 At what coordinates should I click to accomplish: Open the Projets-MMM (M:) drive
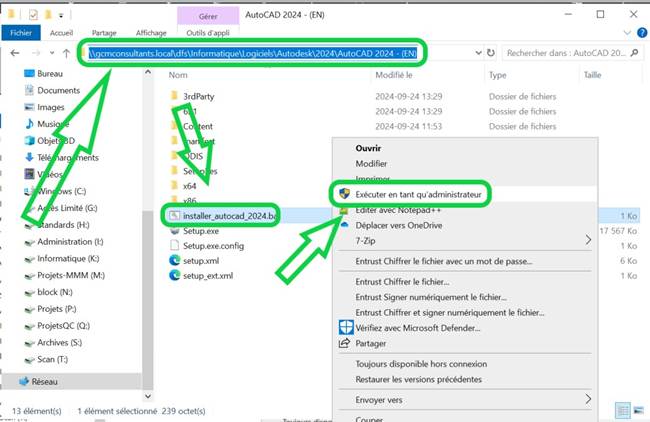pyautogui.click(x=71, y=275)
